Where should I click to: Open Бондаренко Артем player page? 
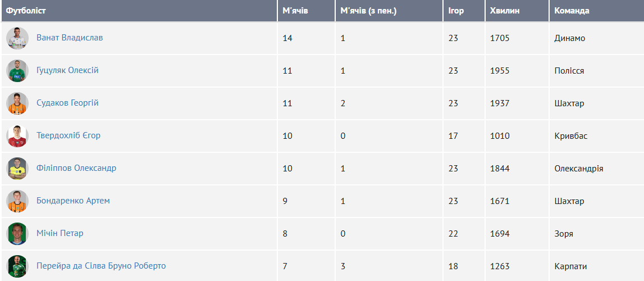(73, 201)
